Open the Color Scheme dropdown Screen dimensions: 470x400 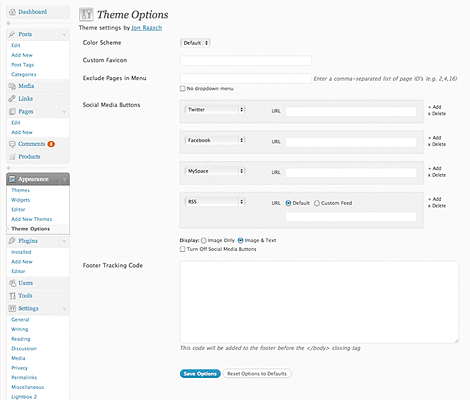tap(195, 43)
